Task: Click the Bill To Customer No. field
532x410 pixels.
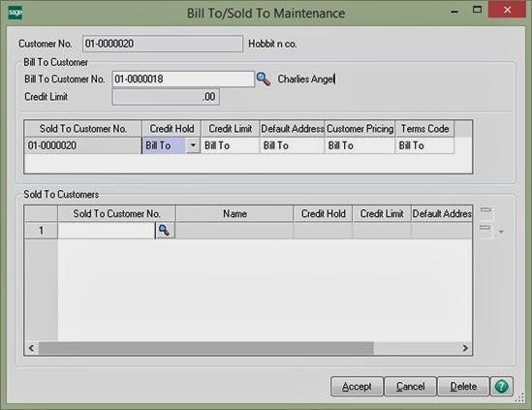Action: [183, 79]
